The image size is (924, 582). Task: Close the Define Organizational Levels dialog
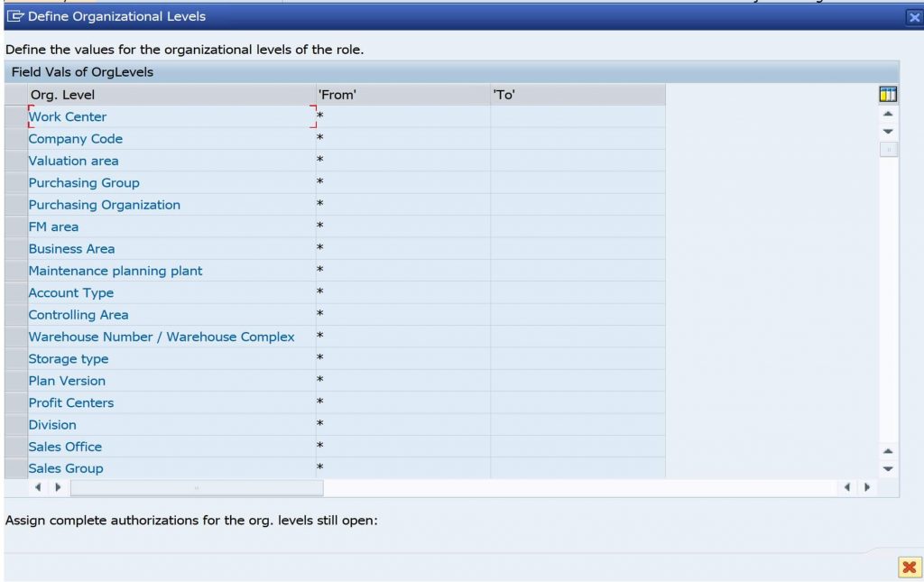[914, 17]
